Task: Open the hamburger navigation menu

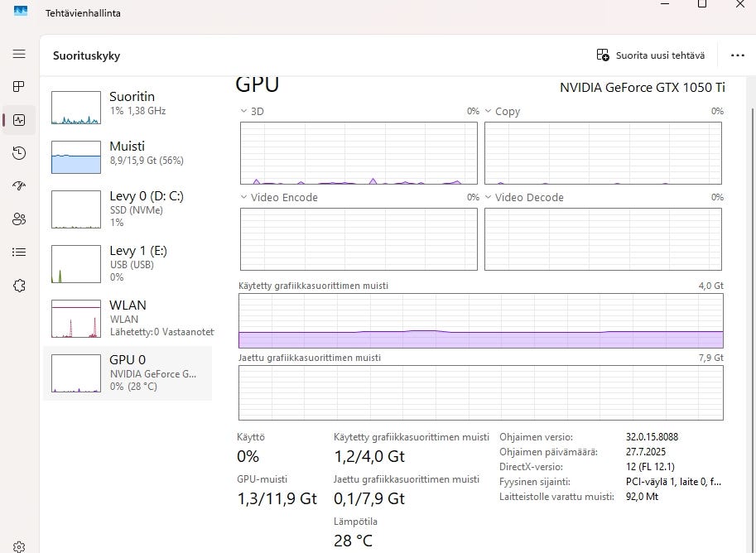Action: click(x=19, y=54)
